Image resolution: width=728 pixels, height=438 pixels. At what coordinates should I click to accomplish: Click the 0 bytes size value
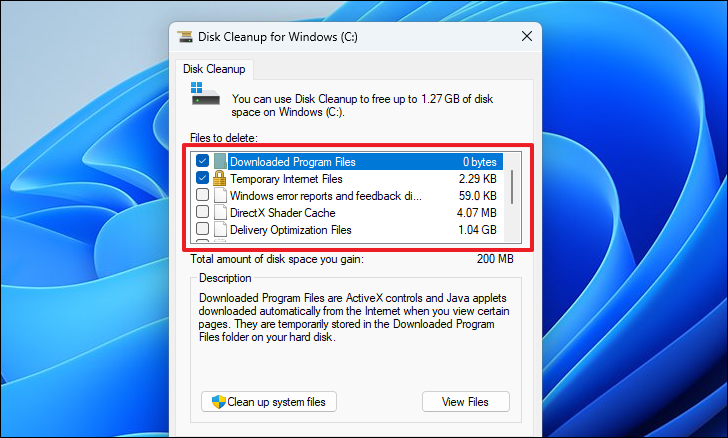tap(480, 162)
